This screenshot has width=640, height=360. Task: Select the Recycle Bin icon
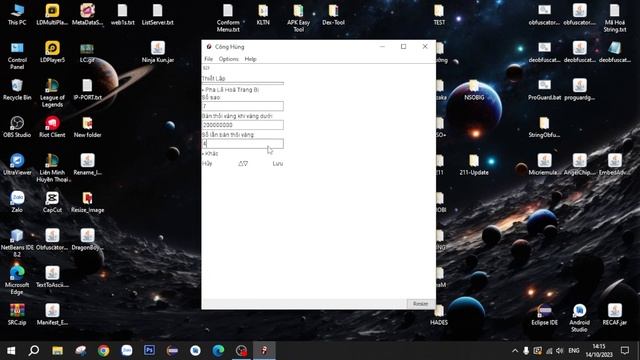(17, 89)
